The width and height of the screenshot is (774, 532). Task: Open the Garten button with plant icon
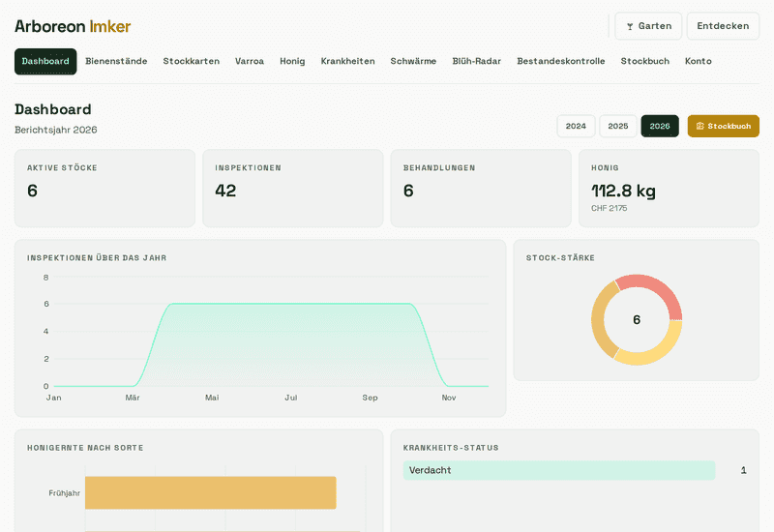[648, 26]
